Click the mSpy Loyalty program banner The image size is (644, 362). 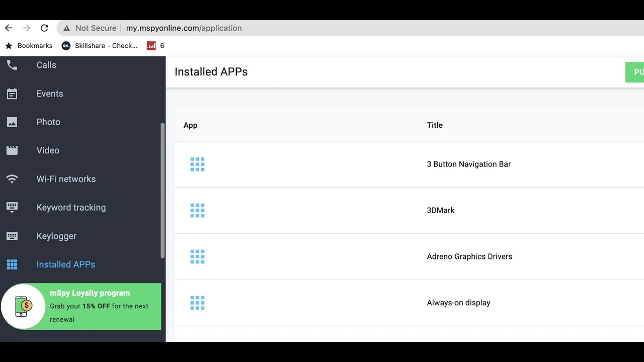click(80, 306)
